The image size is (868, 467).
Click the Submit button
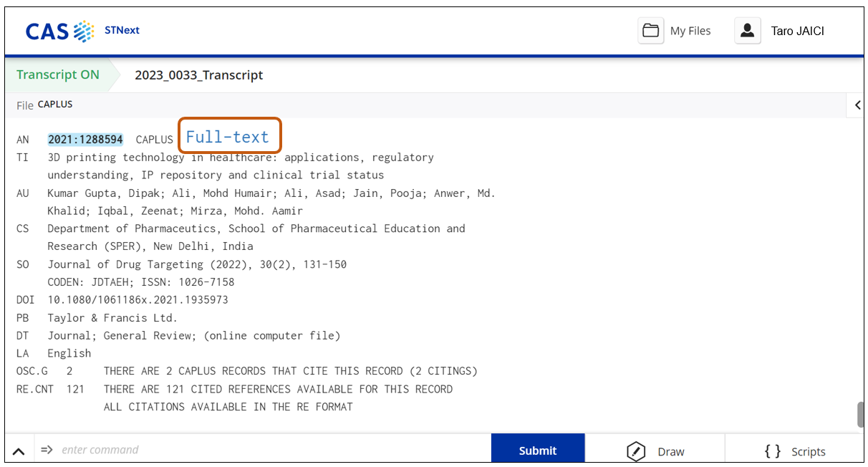pos(538,450)
